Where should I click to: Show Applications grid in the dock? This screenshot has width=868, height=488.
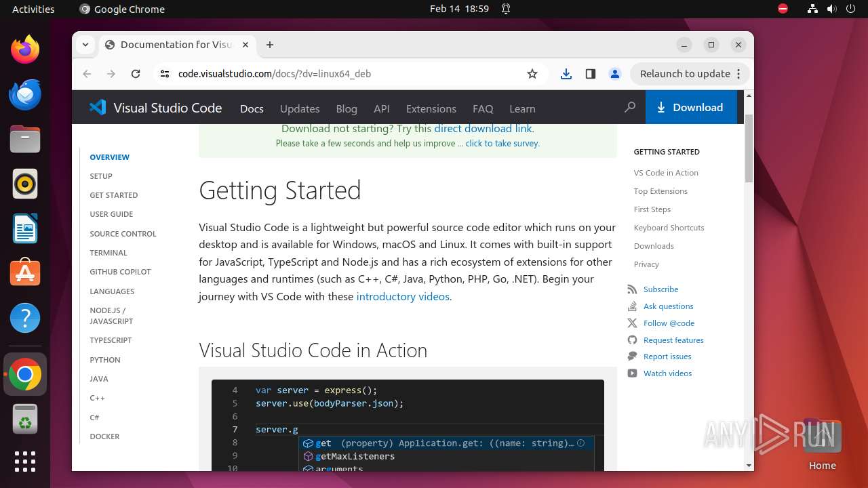(25, 462)
